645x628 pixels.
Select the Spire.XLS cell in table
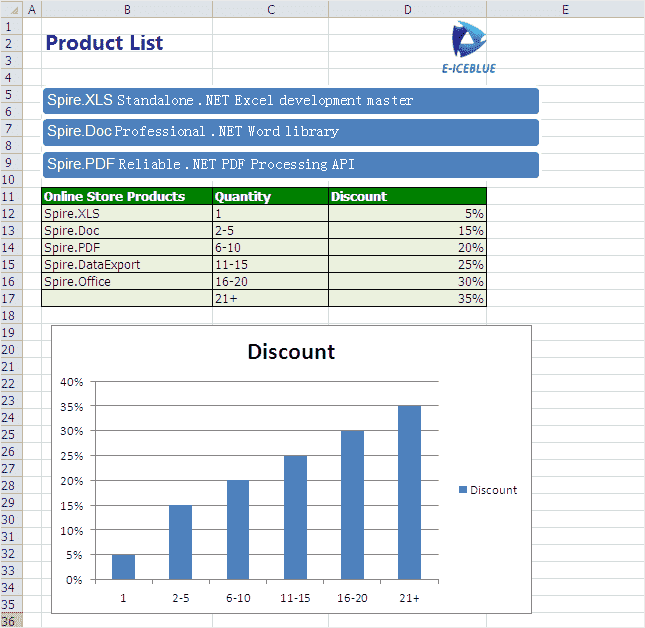(x=127, y=213)
